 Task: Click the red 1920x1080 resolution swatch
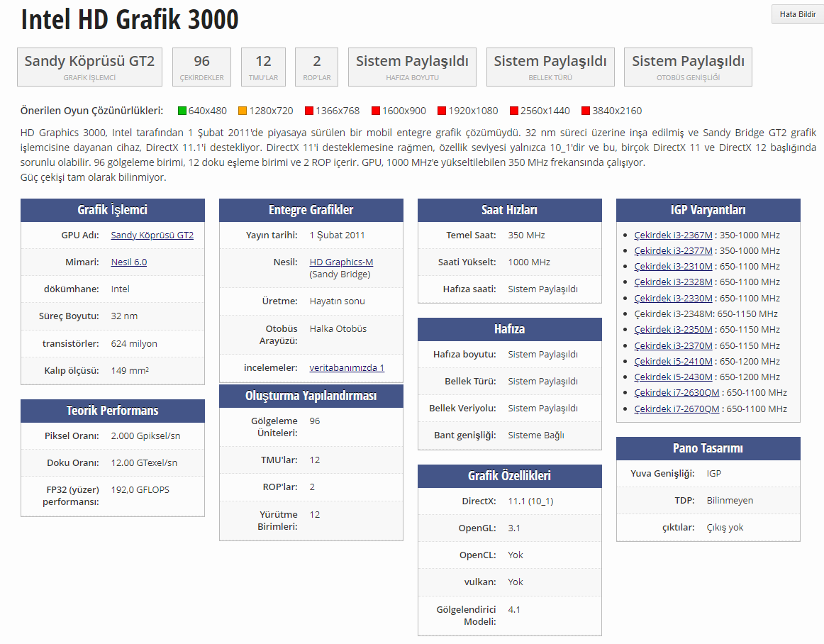coord(442,111)
